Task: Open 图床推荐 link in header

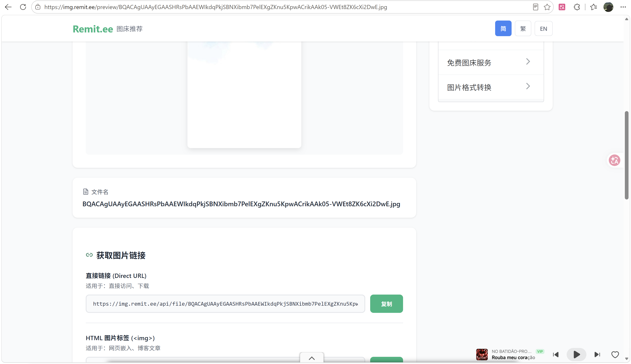Action: tap(129, 29)
